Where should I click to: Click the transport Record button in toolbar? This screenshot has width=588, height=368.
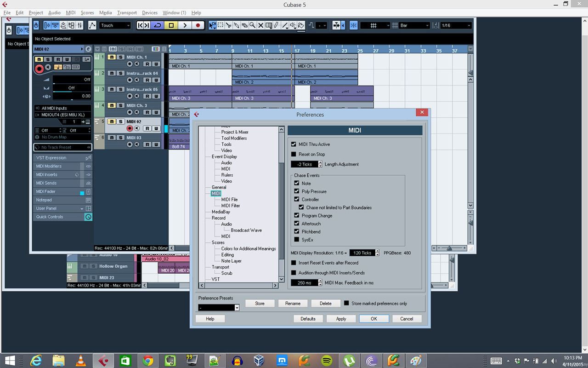click(x=198, y=25)
